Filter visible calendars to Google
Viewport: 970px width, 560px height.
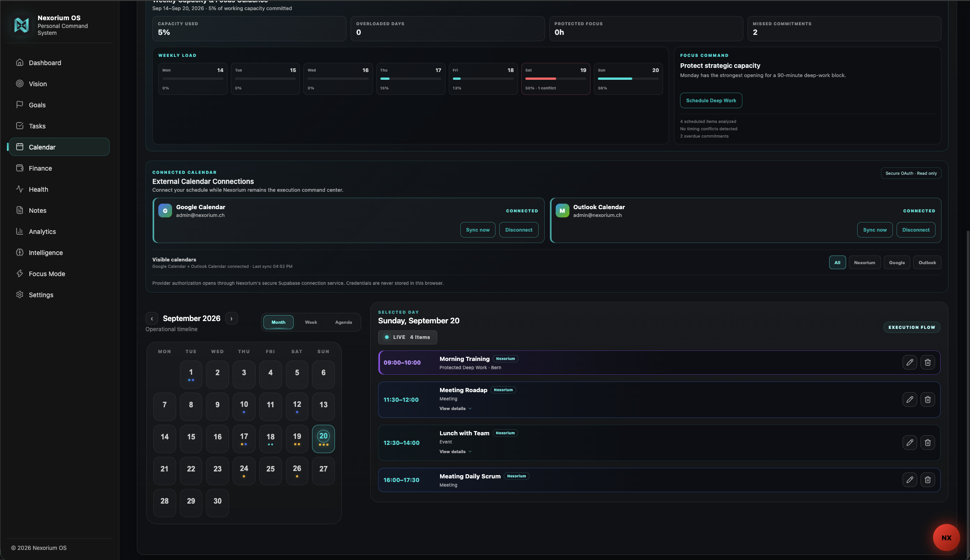coord(897,262)
